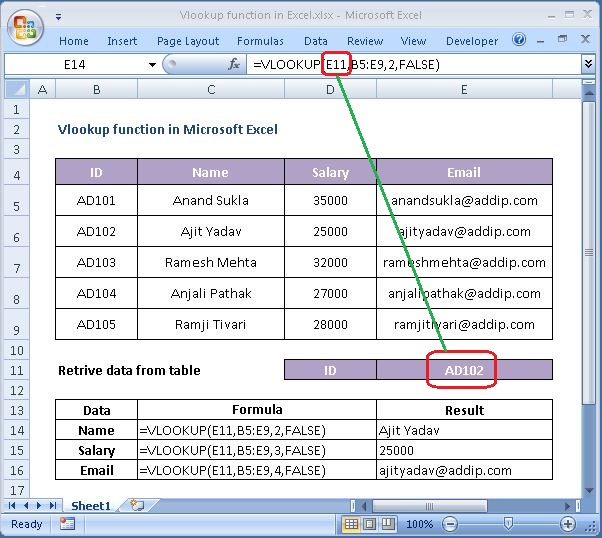
Task: Click result cell 'ajityadav@addip.com' in row 16
Action: (x=464, y=470)
